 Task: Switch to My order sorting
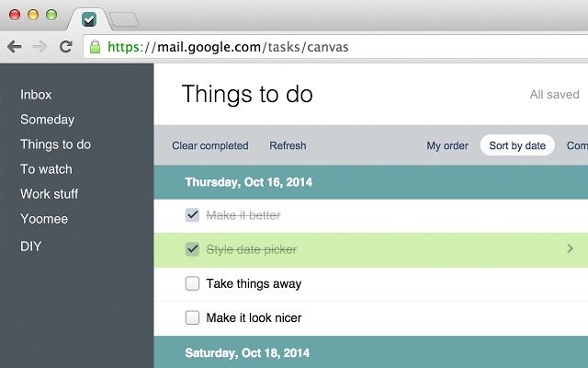447,145
